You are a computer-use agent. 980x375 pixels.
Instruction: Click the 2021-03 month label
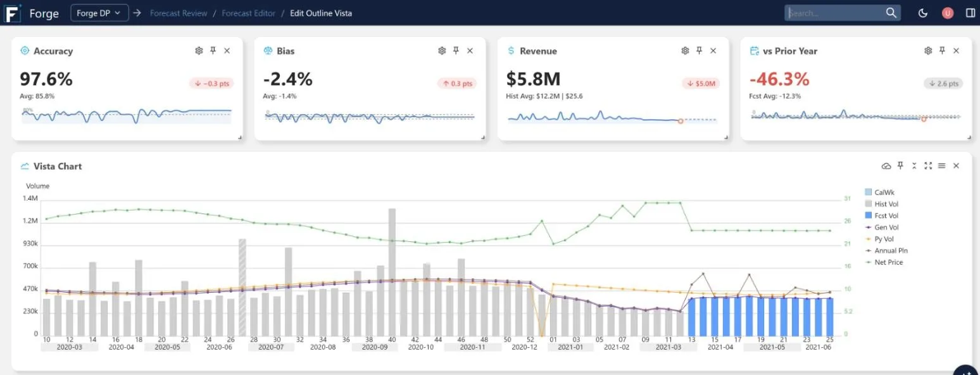669,347
